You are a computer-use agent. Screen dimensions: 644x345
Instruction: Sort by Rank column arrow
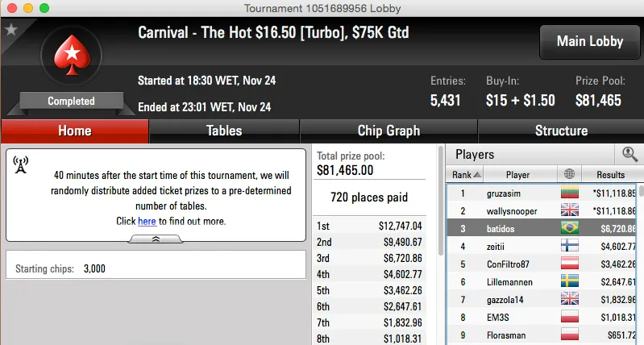[477, 174]
